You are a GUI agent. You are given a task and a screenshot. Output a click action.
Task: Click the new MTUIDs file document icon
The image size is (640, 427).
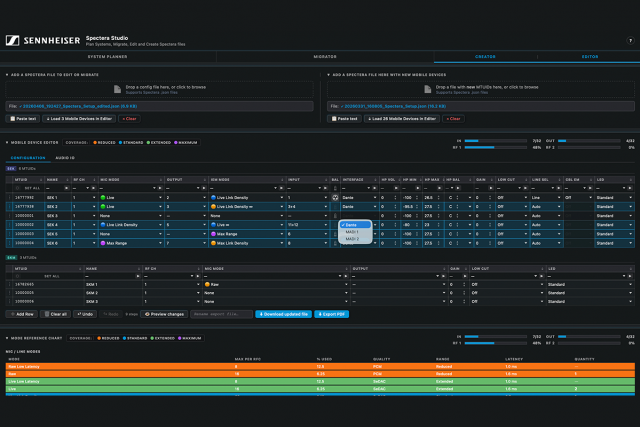pyautogui.click(x=428, y=89)
